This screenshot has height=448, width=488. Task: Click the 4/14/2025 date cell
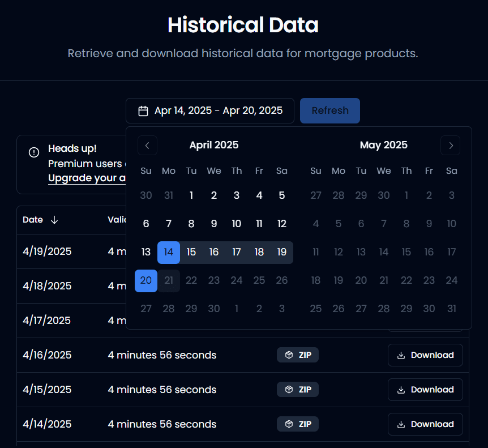coord(47,424)
